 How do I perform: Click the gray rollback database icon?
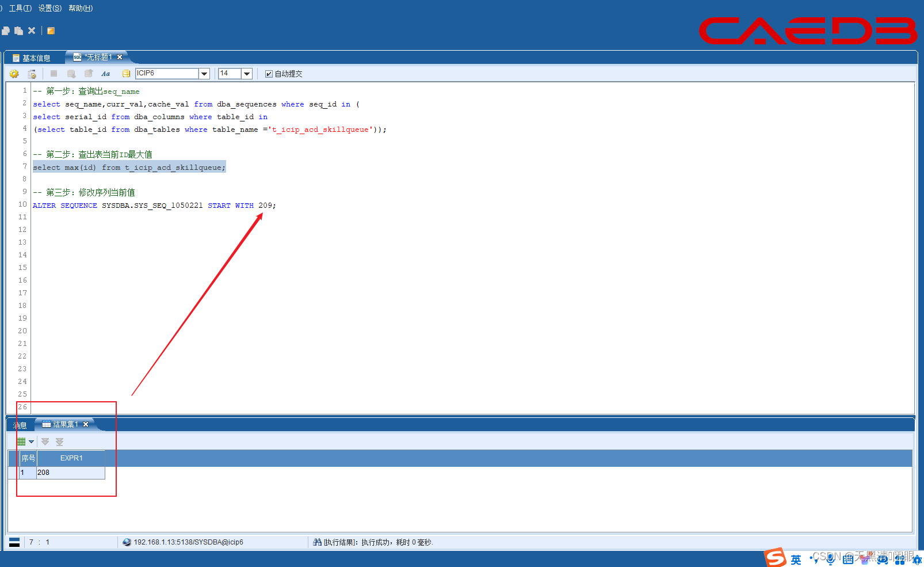point(89,74)
